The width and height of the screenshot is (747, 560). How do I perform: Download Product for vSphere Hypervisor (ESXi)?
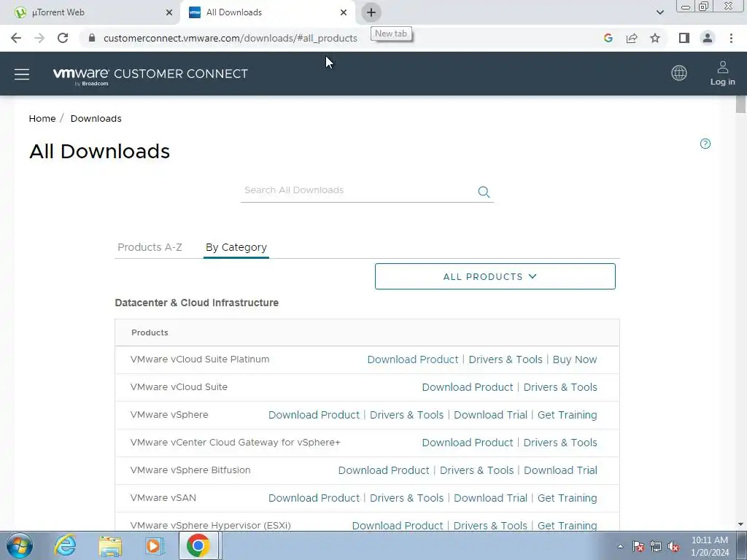click(x=398, y=525)
